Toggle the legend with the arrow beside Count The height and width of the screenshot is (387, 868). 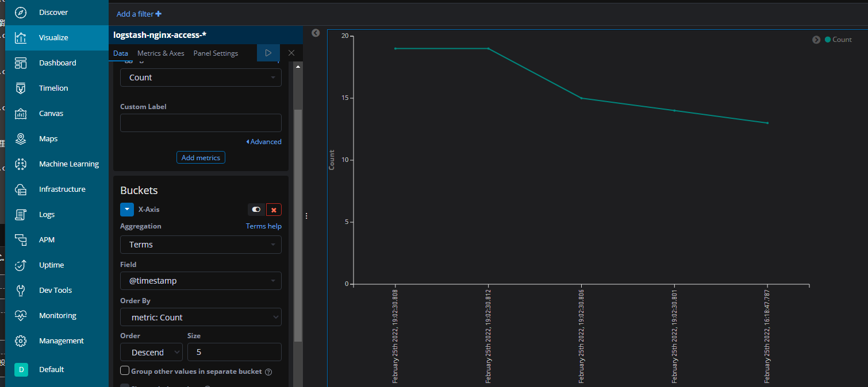point(816,40)
